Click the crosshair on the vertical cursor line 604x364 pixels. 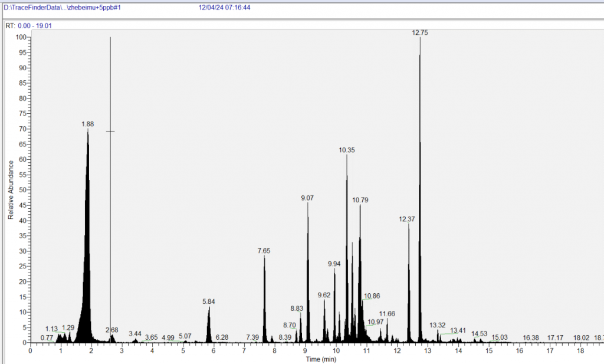(x=110, y=132)
